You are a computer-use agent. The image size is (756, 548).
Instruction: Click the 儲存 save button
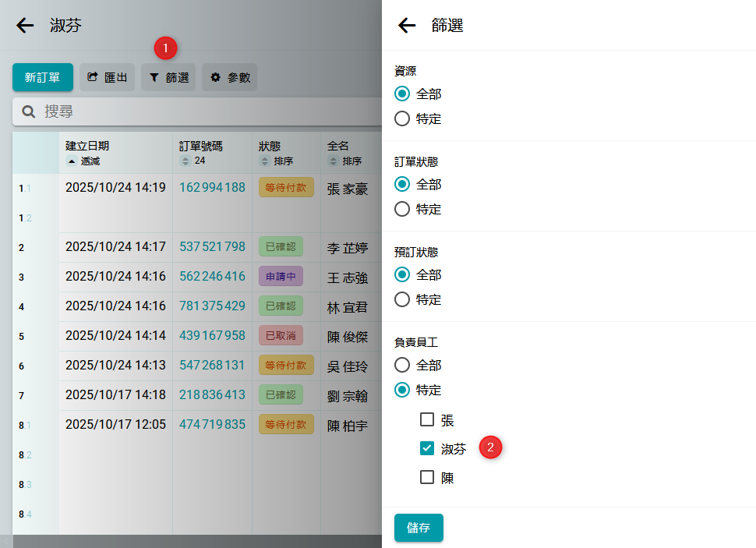coord(419,528)
